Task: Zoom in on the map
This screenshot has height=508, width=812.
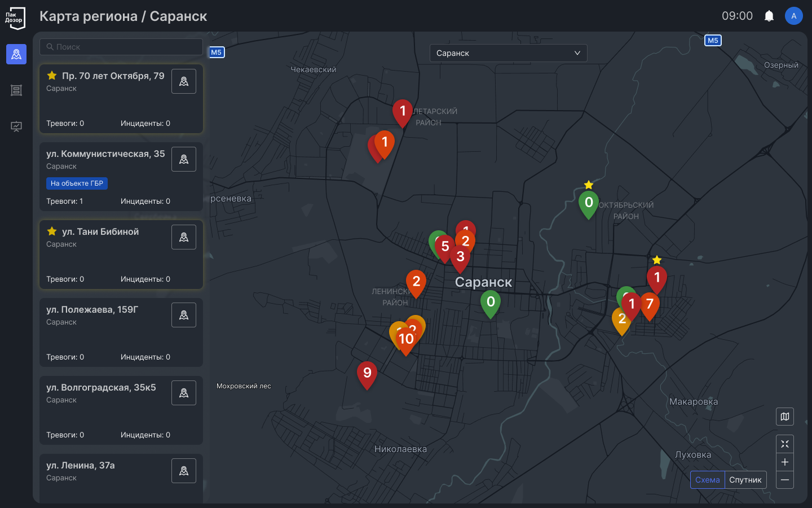Action: pos(784,462)
